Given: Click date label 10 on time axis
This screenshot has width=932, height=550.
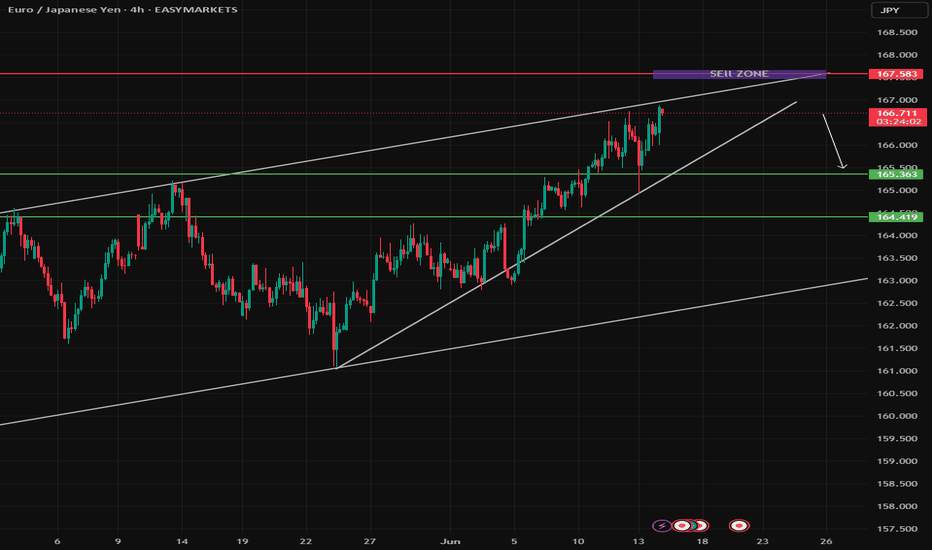Looking at the screenshot, I should point(578,542).
